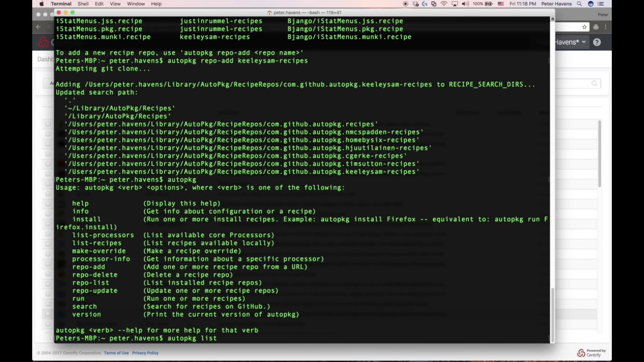Click the Dashboard tab in browser behind
The height and width of the screenshot is (362, 644).
(45, 59)
